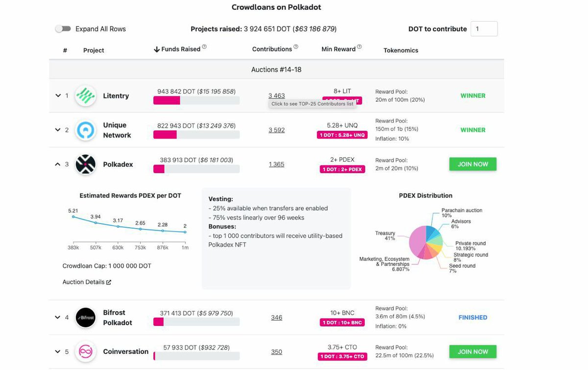Click the 1 DOT : 3.75+ CTO badge
This screenshot has width=588, height=370.
[342, 357]
